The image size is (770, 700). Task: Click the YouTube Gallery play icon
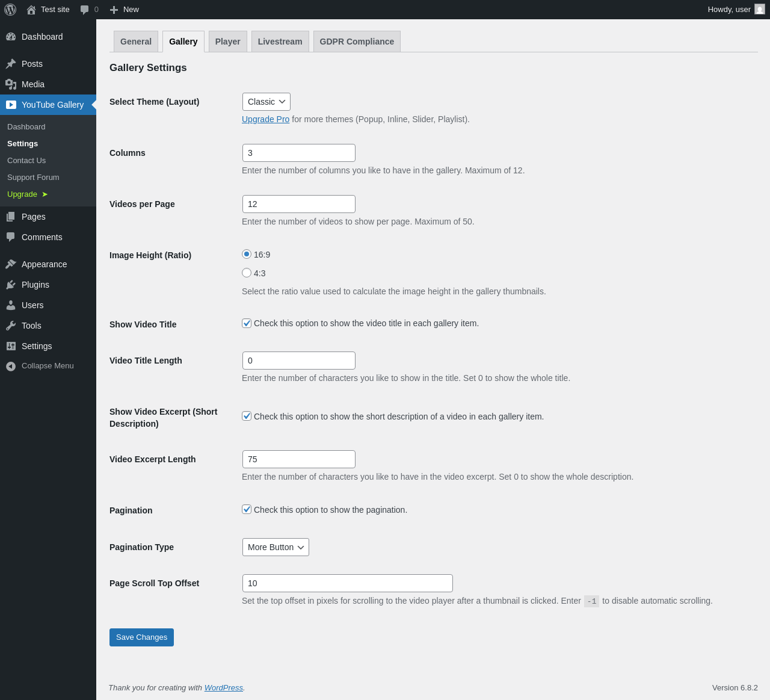click(x=11, y=105)
